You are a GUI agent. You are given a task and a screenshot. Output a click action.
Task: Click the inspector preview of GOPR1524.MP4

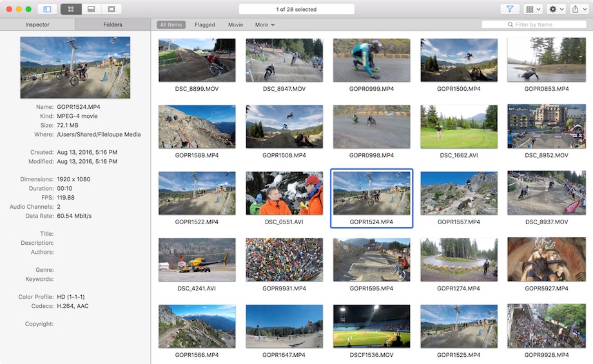75,67
